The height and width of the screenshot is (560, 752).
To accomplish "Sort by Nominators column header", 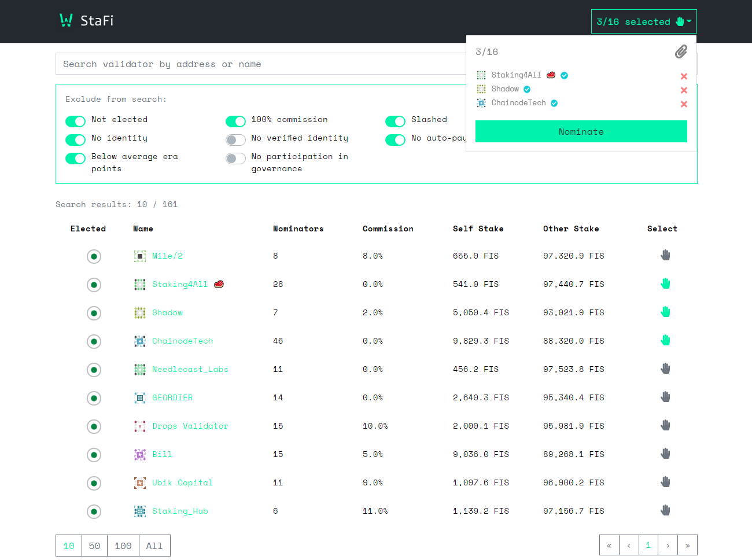I will 298,229.
